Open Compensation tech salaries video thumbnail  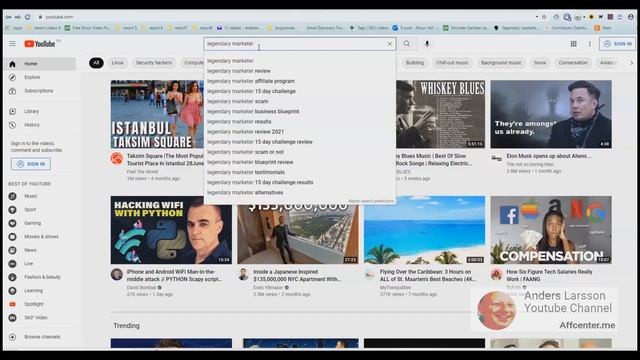coord(551,230)
